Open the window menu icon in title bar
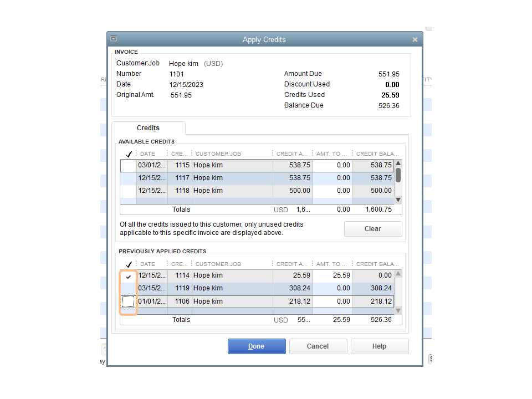The image size is (532, 399). pos(113,39)
